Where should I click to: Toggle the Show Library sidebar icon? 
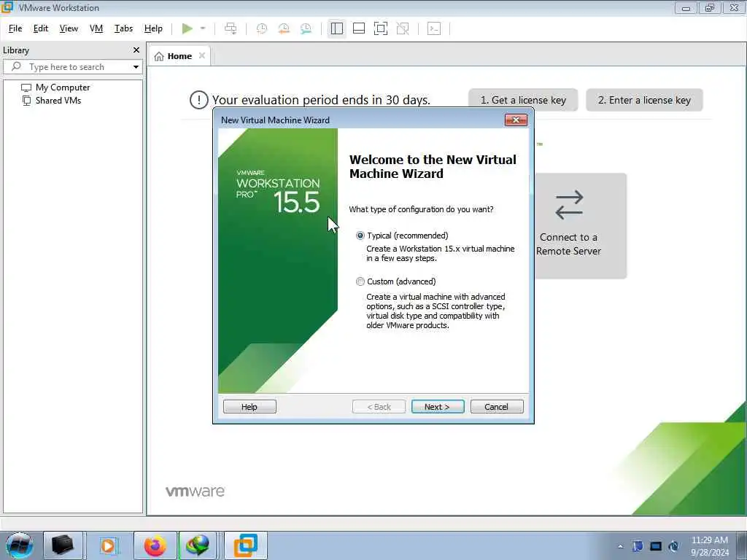click(x=337, y=28)
